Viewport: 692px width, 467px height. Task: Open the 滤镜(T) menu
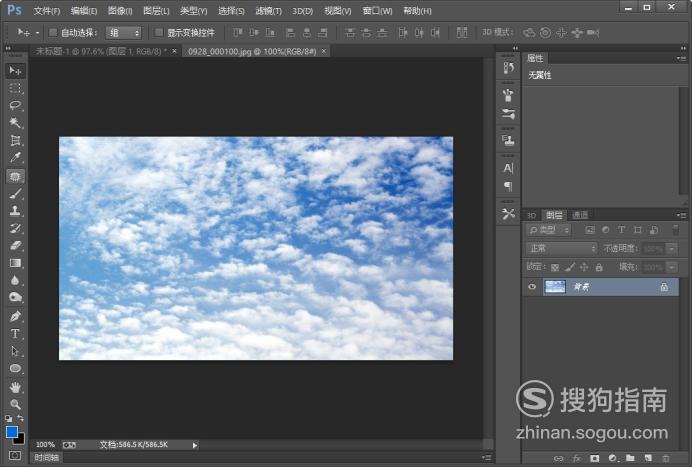(268, 11)
